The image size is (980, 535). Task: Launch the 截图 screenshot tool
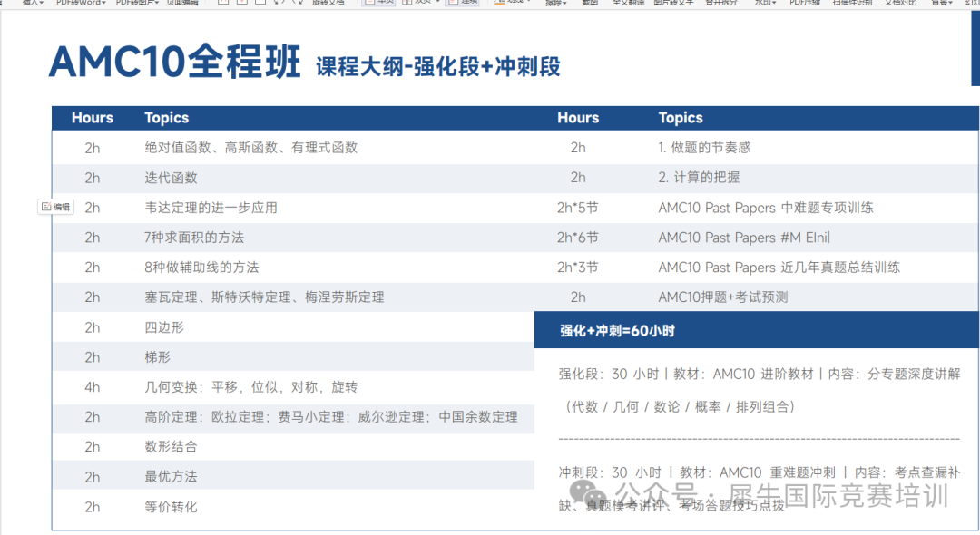click(x=590, y=3)
